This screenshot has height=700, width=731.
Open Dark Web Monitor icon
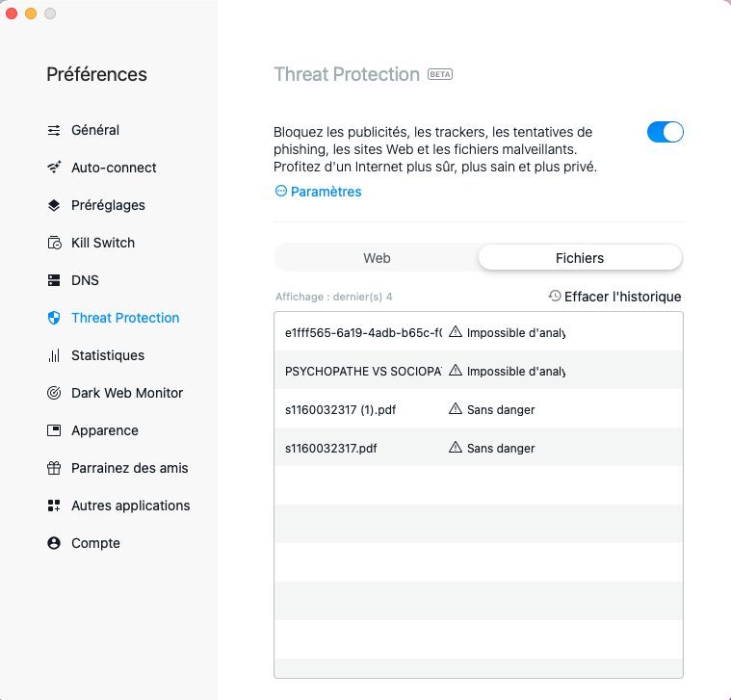click(54, 393)
